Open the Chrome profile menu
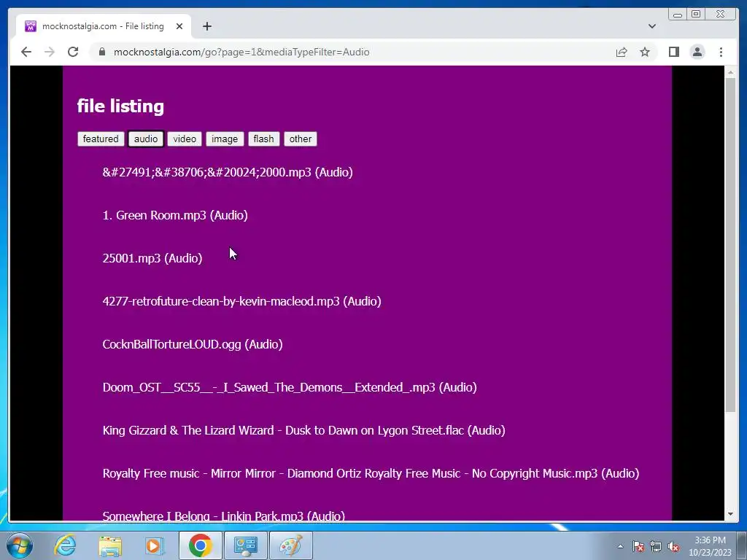Image resolution: width=747 pixels, height=560 pixels. (x=697, y=52)
